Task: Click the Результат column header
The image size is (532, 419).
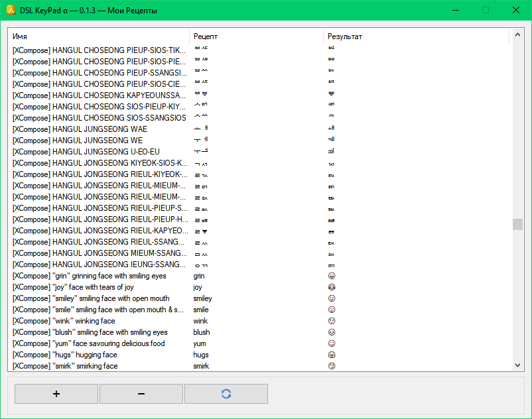Action: click(x=415, y=36)
